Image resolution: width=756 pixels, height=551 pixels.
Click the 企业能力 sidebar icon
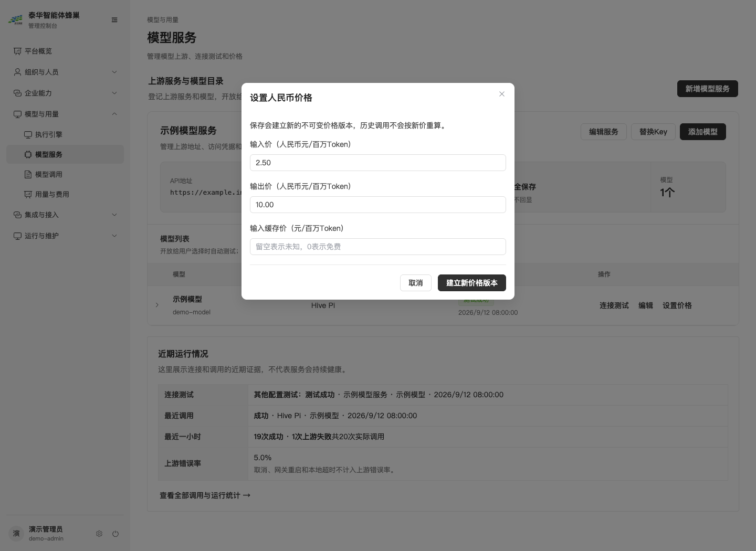coord(17,93)
